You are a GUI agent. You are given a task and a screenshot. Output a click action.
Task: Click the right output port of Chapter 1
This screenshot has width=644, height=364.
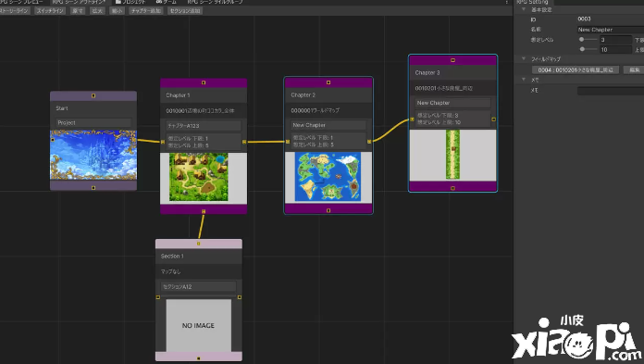click(244, 142)
